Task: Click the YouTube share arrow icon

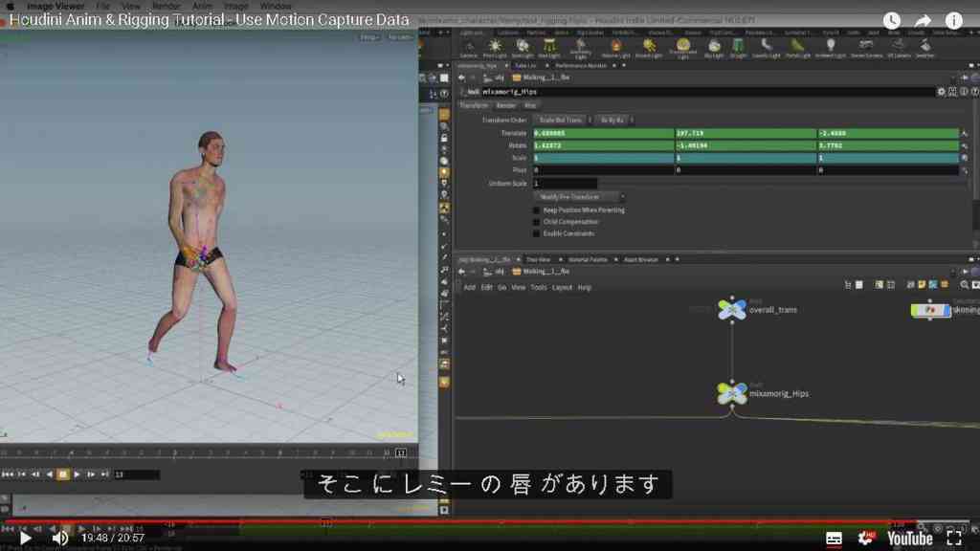Action: 923,21
